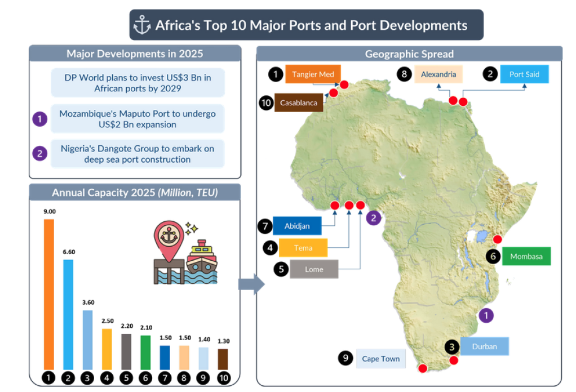Screen dimensions: 576x392
Task: Select the blue Port Said label
Action: click(524, 74)
